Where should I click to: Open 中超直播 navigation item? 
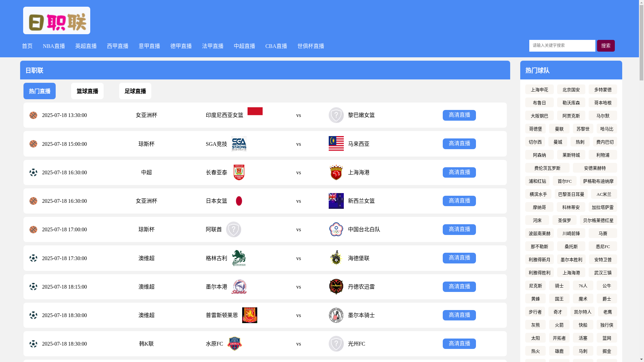245,46
